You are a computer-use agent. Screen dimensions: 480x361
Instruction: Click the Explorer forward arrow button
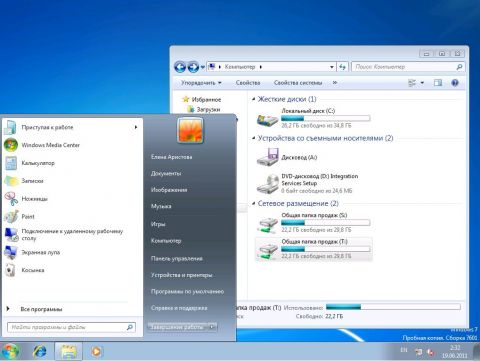193,67
